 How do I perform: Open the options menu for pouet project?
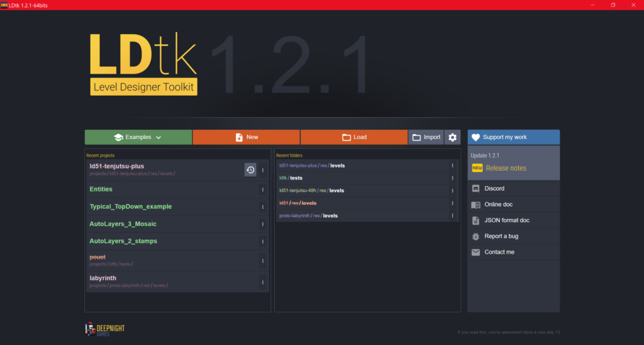(263, 261)
